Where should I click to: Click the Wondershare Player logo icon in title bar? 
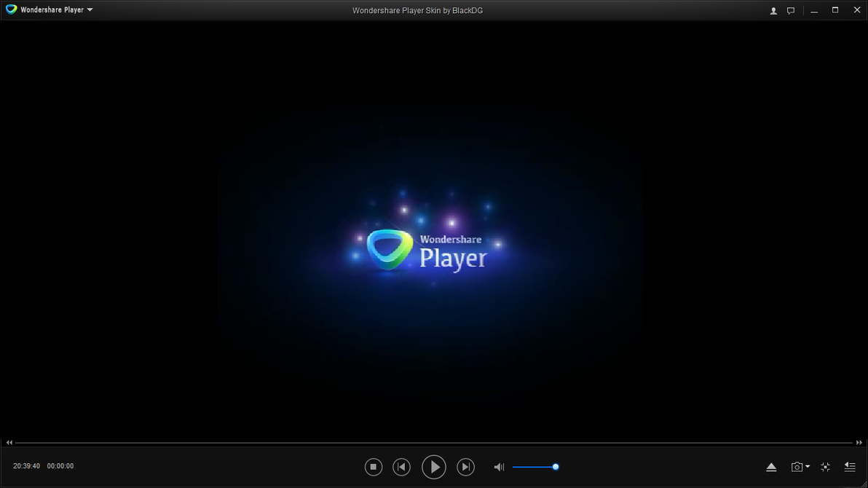(x=11, y=9)
